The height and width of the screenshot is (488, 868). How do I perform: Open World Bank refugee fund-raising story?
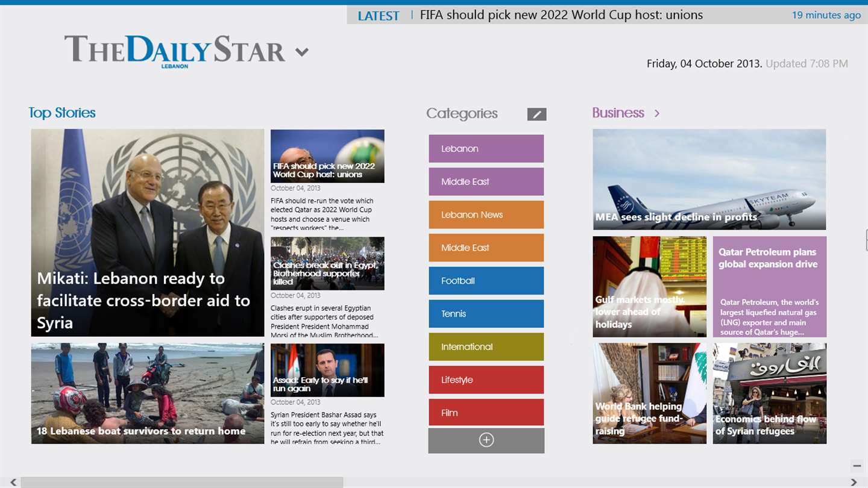pos(649,393)
